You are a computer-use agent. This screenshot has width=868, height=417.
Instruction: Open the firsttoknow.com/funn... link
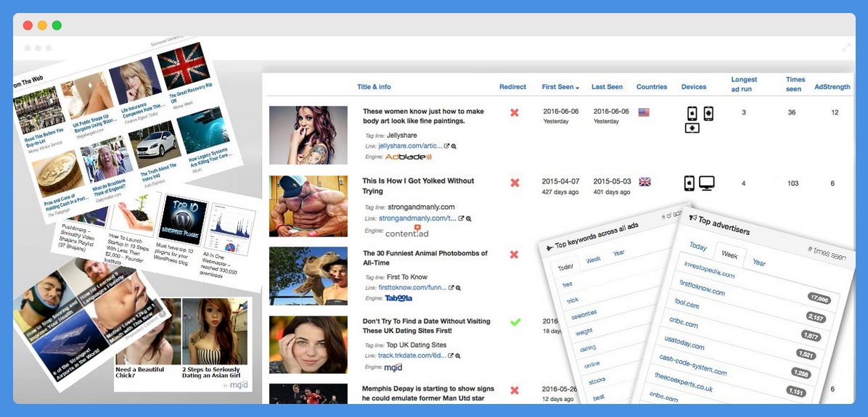coord(412,288)
